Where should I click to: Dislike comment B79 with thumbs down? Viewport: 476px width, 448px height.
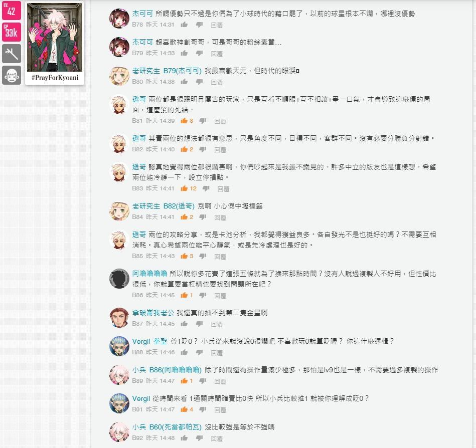pyautogui.click(x=200, y=53)
